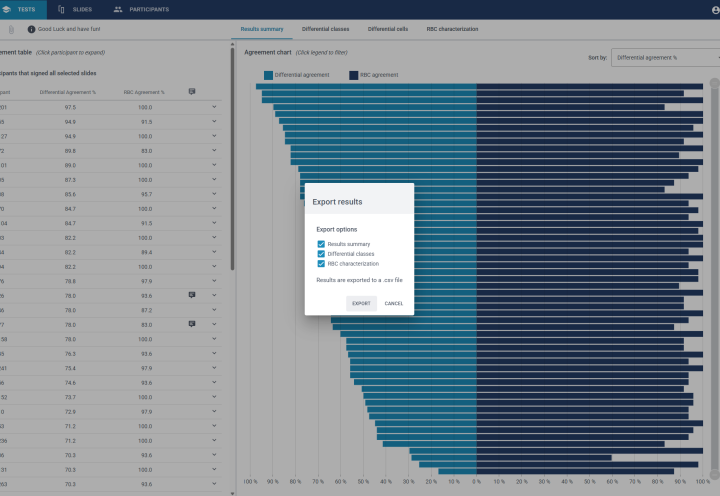Click scroll-down arrow of table scrollbar
Viewport: 720px width, 496px height.
(232, 493)
